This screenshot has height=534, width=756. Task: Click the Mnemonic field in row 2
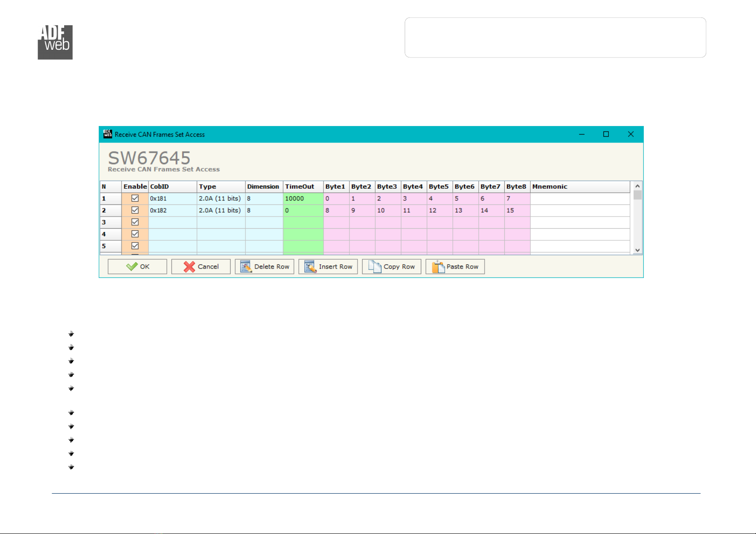coord(580,210)
